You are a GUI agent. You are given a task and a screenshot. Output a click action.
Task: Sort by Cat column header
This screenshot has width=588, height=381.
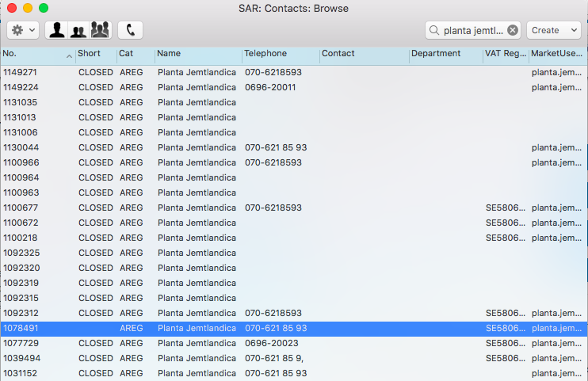(126, 53)
